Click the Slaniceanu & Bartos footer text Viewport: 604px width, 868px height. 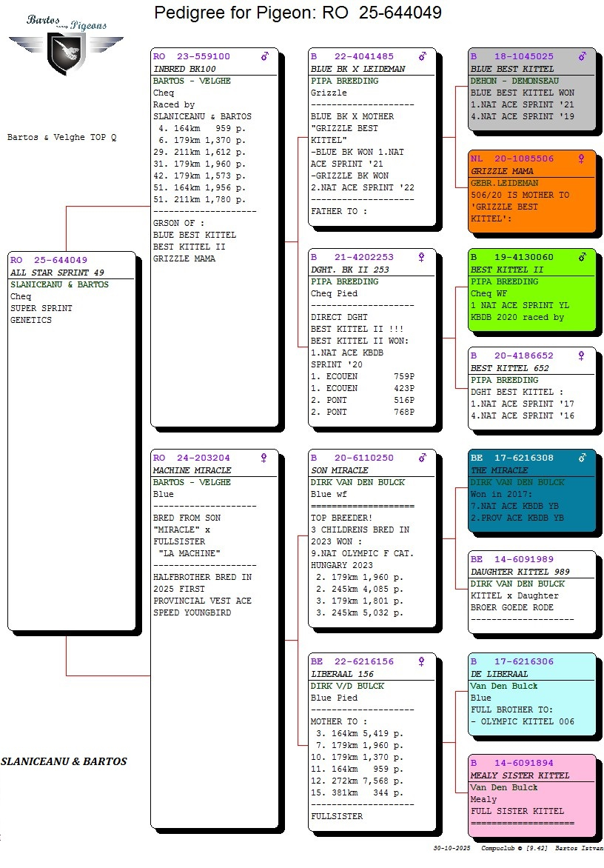coord(64,761)
